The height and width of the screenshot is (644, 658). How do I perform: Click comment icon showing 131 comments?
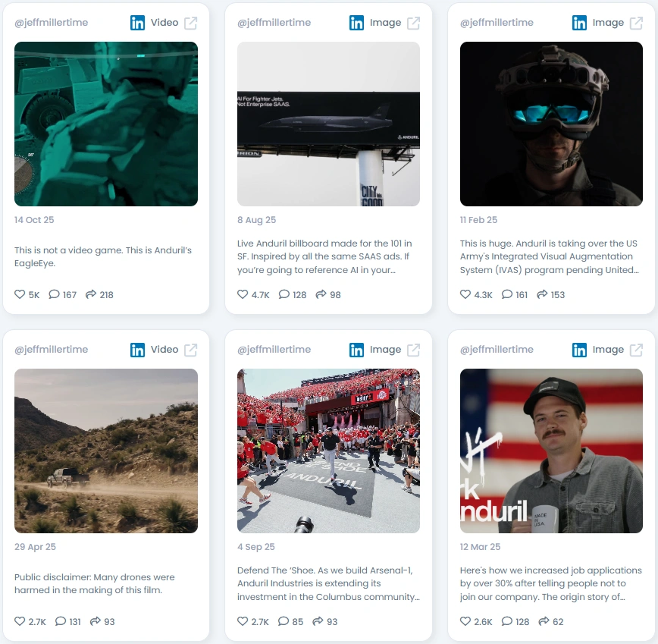pos(61,621)
